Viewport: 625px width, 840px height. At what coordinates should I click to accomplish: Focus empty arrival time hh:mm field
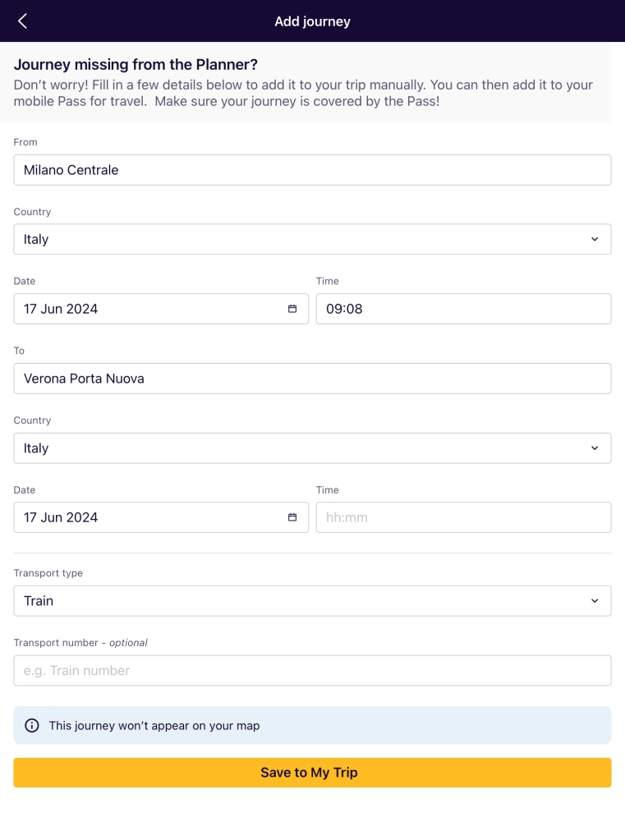pos(464,517)
